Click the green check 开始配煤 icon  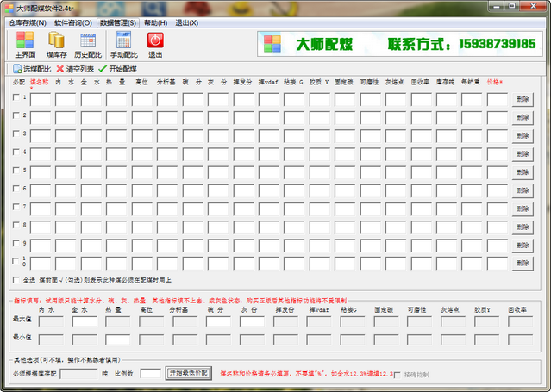(103, 69)
